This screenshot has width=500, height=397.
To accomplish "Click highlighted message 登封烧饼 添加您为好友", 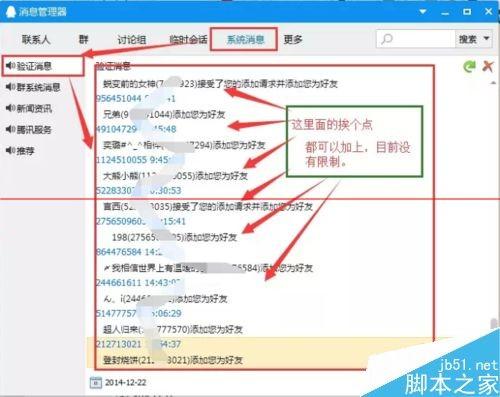I will (173, 360).
